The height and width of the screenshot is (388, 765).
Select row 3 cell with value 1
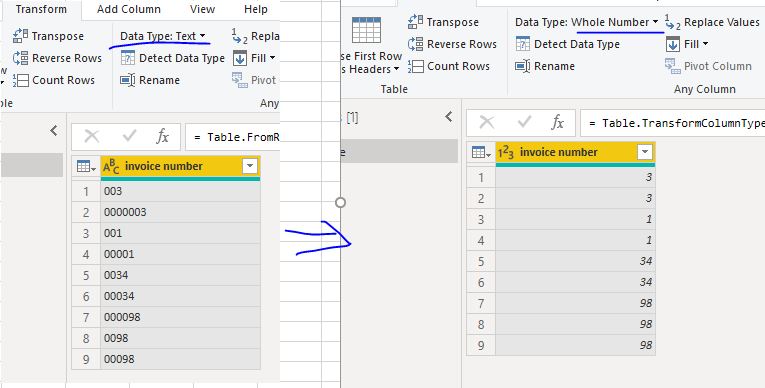pyautogui.click(x=576, y=219)
